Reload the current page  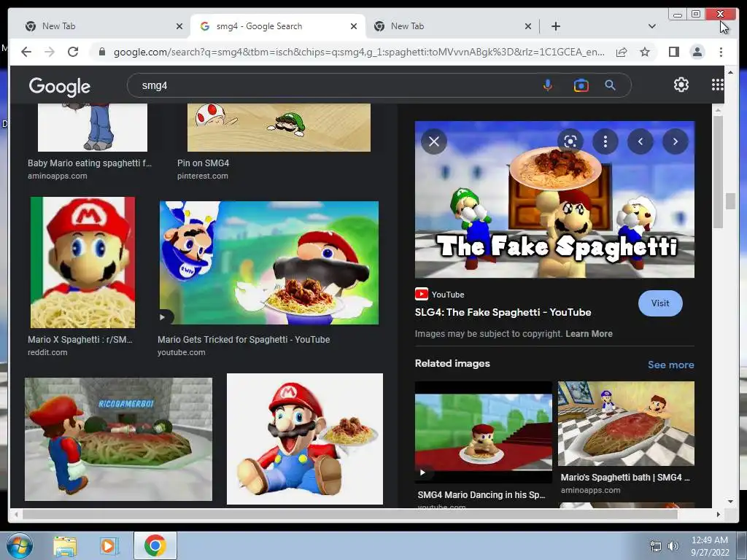point(73,52)
